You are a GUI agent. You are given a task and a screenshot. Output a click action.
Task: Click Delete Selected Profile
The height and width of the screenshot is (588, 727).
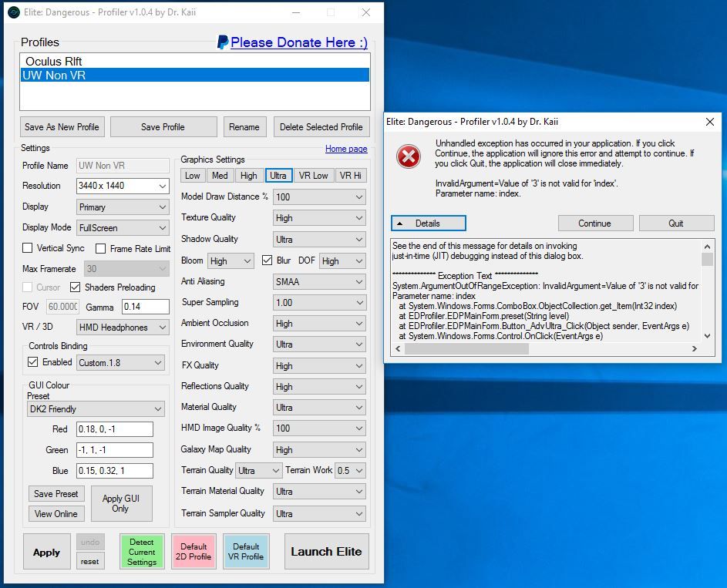321,127
